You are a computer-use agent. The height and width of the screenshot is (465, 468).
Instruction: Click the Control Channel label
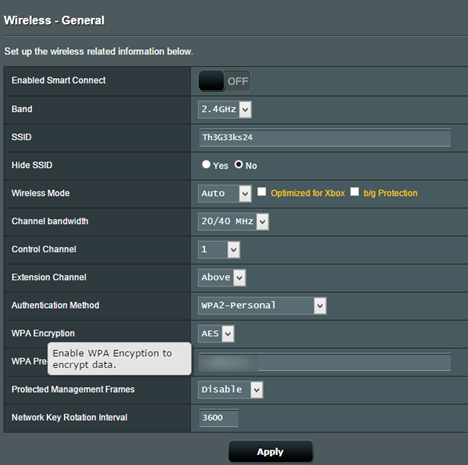pyautogui.click(x=44, y=249)
